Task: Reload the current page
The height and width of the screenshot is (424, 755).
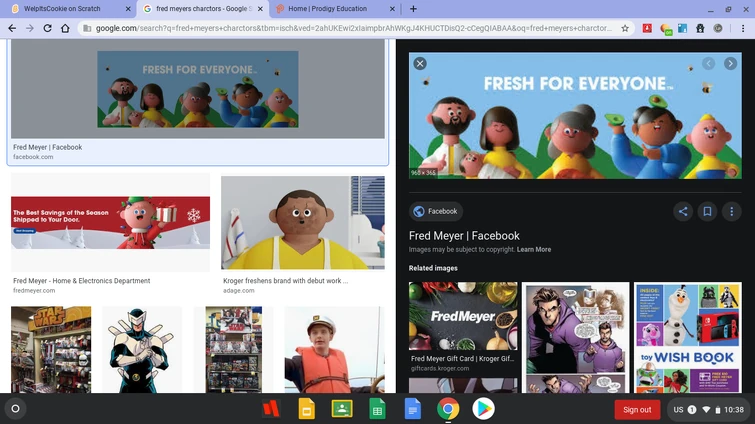Action: (47, 28)
